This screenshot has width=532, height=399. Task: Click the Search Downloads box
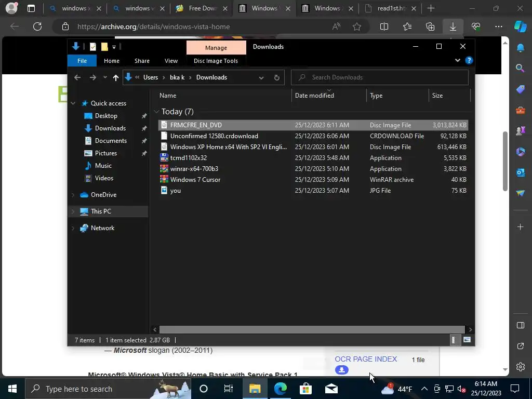[x=380, y=77]
